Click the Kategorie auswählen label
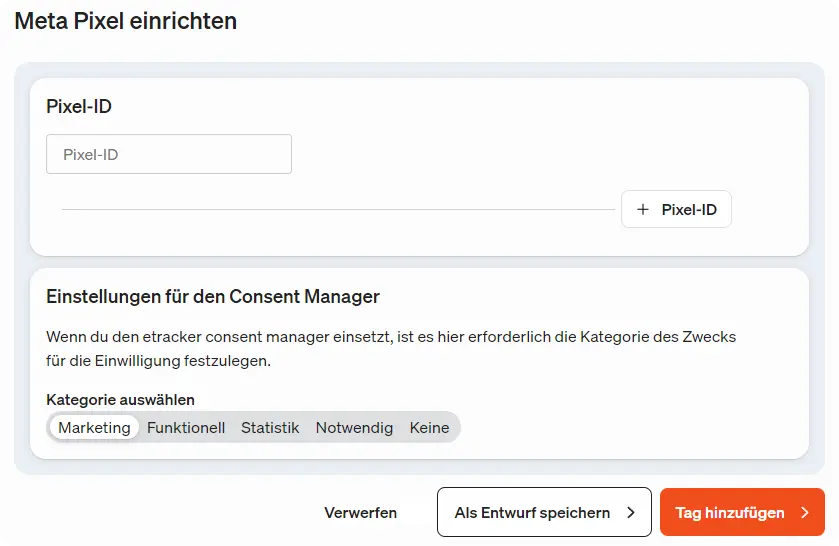 click(120, 400)
